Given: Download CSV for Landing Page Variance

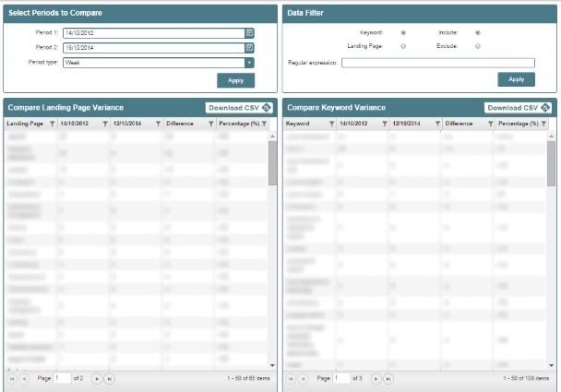Looking at the screenshot, I should pyautogui.click(x=239, y=108).
